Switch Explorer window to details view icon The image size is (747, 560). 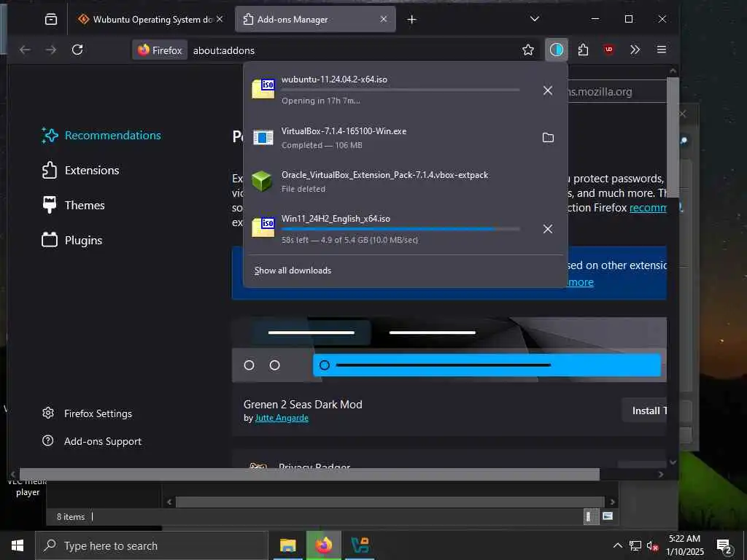[x=591, y=517]
